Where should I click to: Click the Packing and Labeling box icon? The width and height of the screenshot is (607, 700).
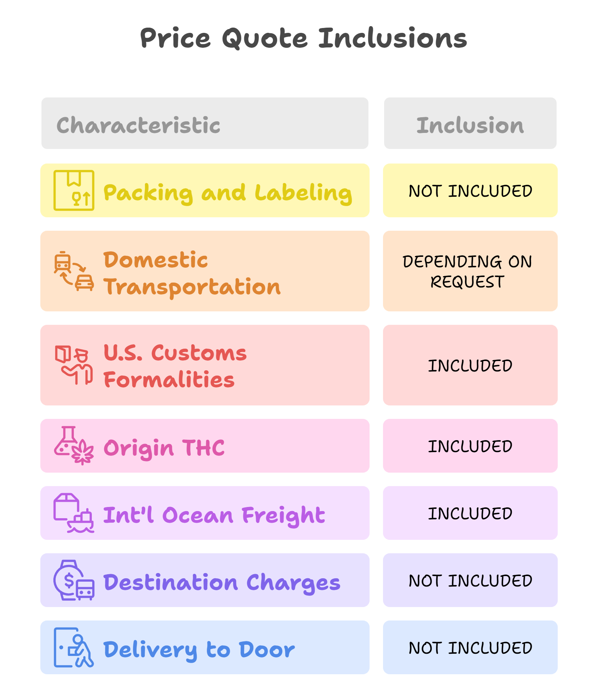74,190
